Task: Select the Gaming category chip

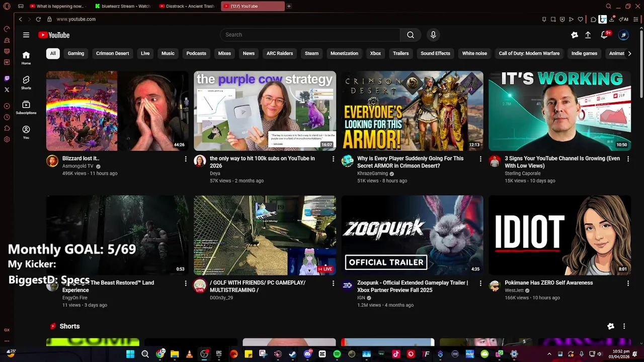Action: (76, 53)
